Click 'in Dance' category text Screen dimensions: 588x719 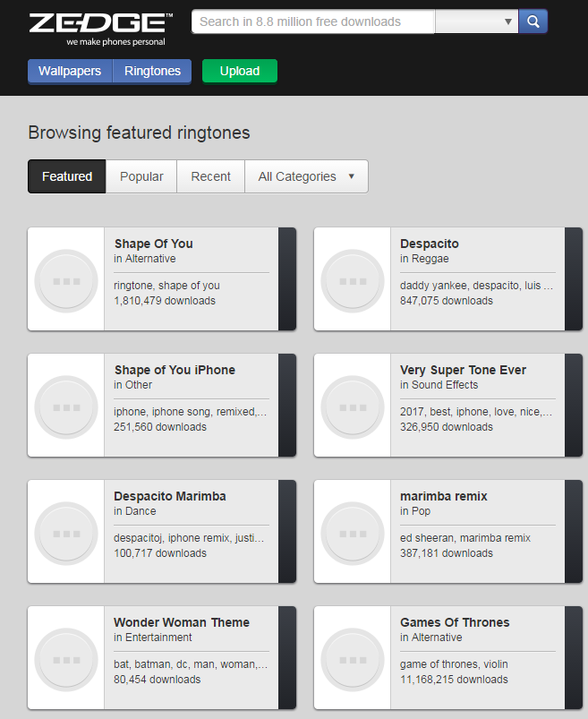[x=135, y=510]
